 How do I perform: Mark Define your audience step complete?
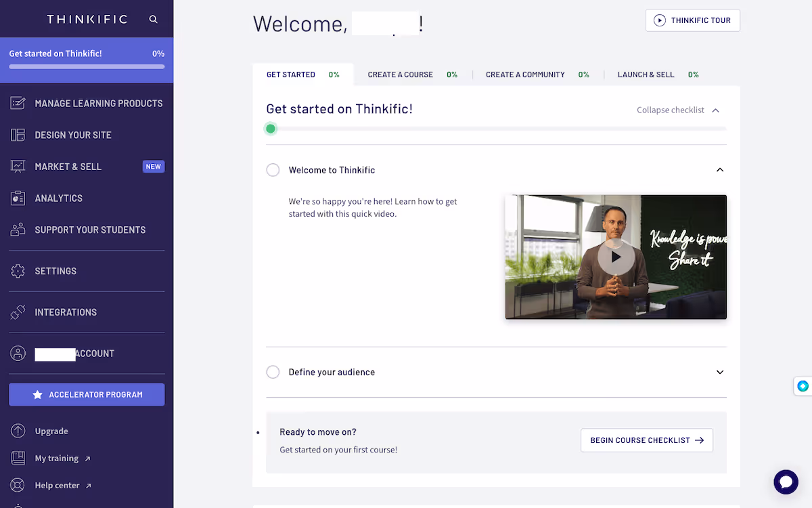click(273, 372)
